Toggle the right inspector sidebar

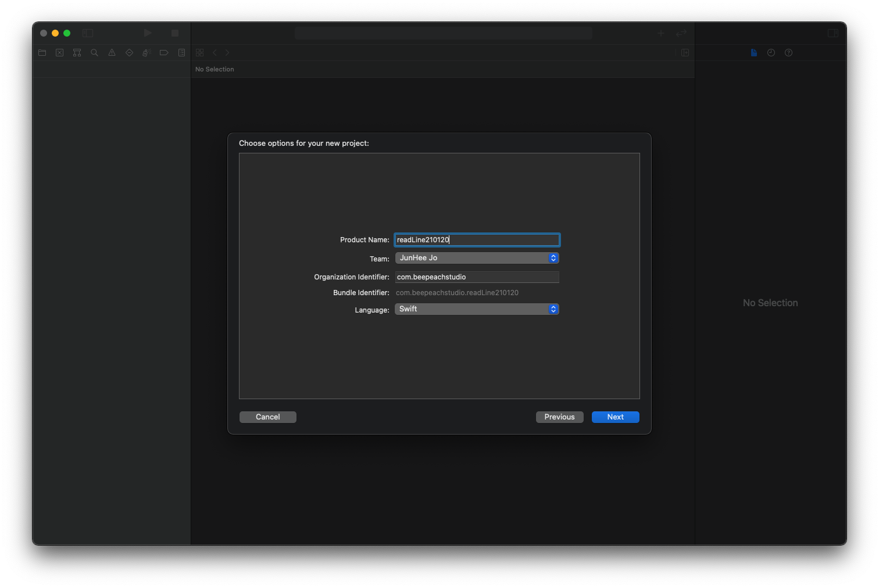(833, 33)
